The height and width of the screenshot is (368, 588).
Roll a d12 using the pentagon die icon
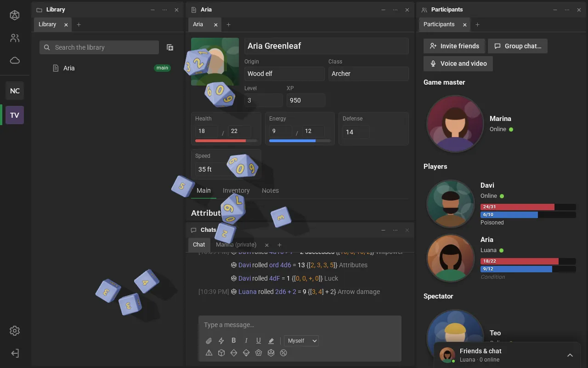point(259,353)
